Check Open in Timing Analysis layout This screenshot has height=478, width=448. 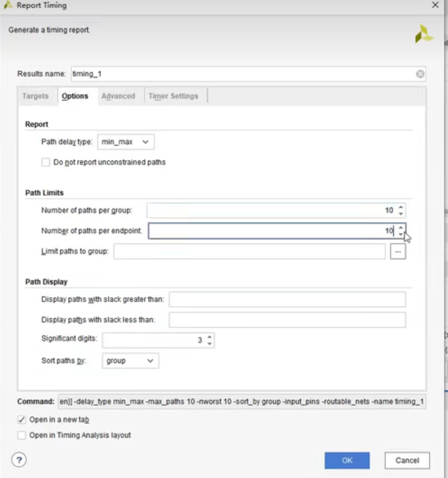click(22, 435)
